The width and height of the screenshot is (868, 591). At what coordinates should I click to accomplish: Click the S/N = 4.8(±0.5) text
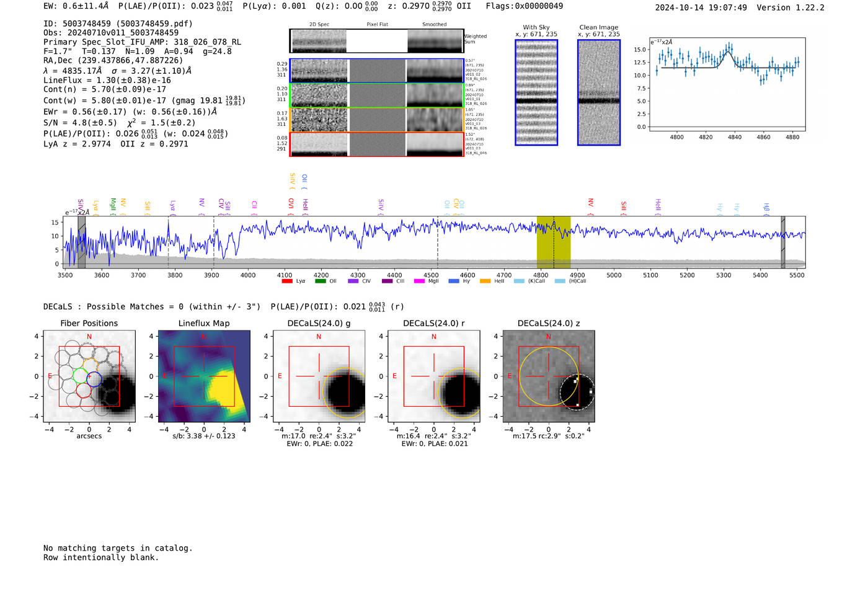coord(80,123)
